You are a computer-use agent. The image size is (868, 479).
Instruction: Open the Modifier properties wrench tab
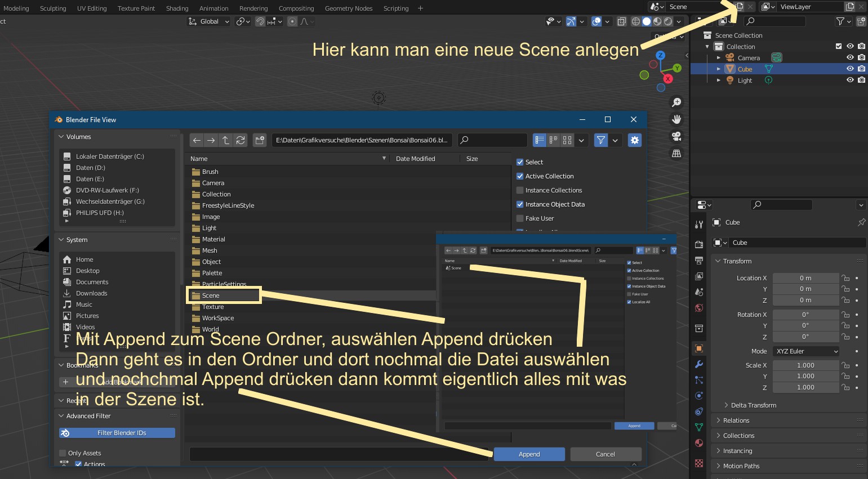click(699, 364)
